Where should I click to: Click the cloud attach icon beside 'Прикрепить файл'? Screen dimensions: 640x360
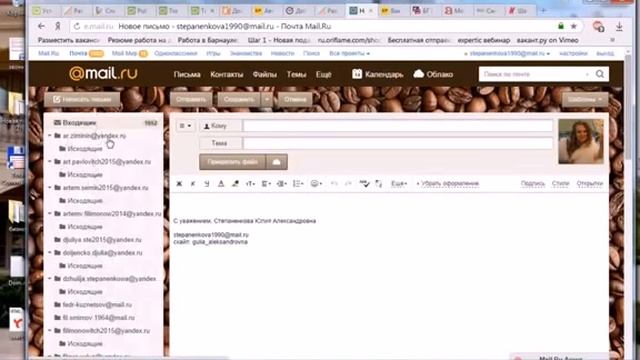(276, 162)
